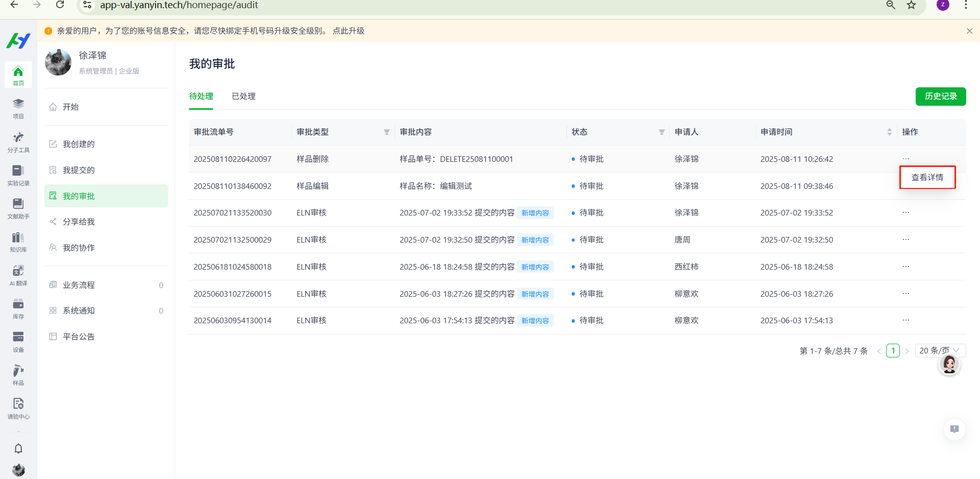Open the 首页 home icon in sidebar
Screen dimensions: 980x479
point(18,75)
